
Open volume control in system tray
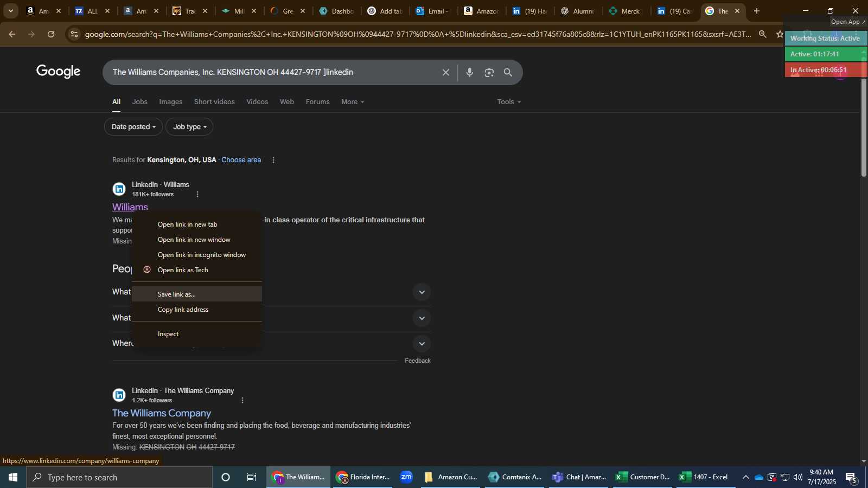(x=797, y=477)
